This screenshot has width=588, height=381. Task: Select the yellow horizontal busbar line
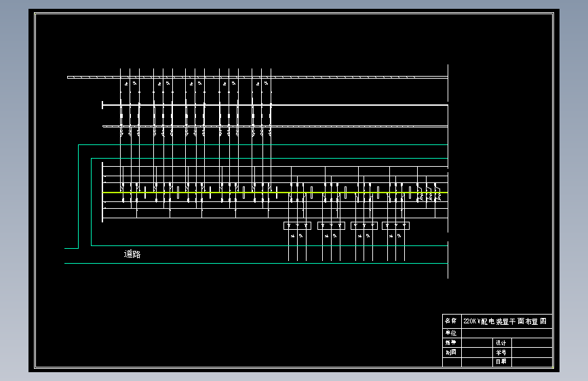coord(275,193)
